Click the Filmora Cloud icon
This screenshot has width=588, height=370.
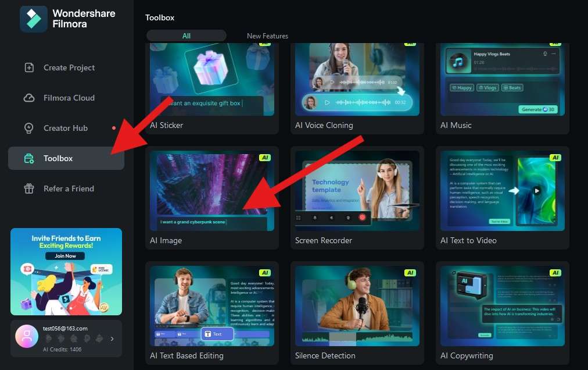pos(29,98)
